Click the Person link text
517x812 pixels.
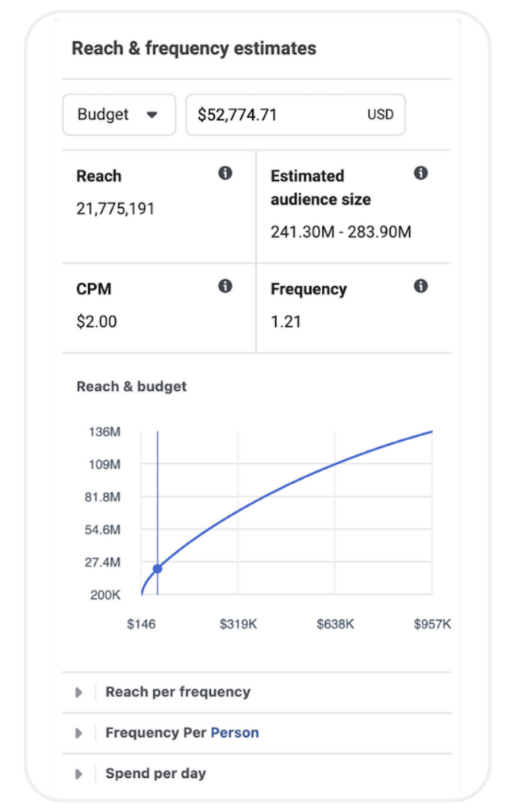(235, 733)
